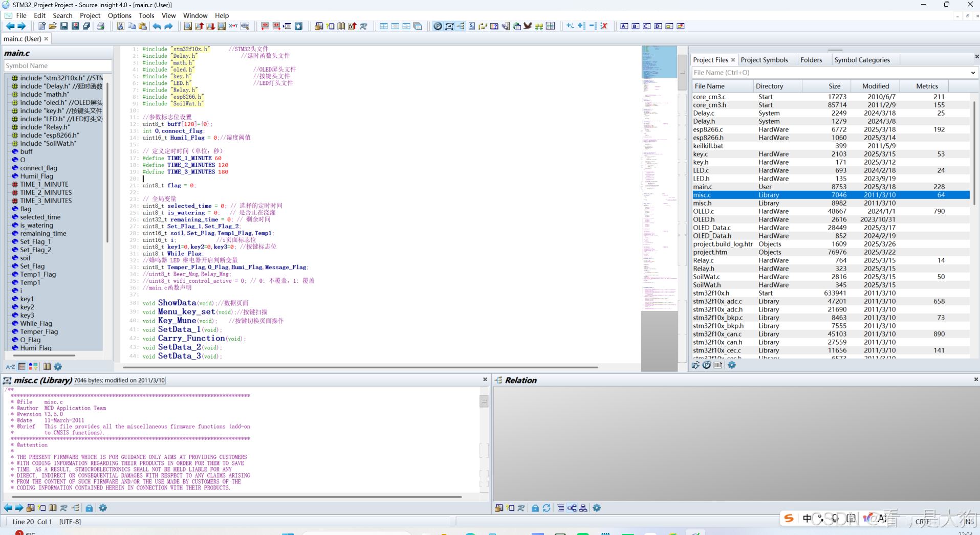Image resolution: width=980 pixels, height=535 pixels.
Task: Toggle the Project Window 'P' icon
Action: (x=438, y=26)
